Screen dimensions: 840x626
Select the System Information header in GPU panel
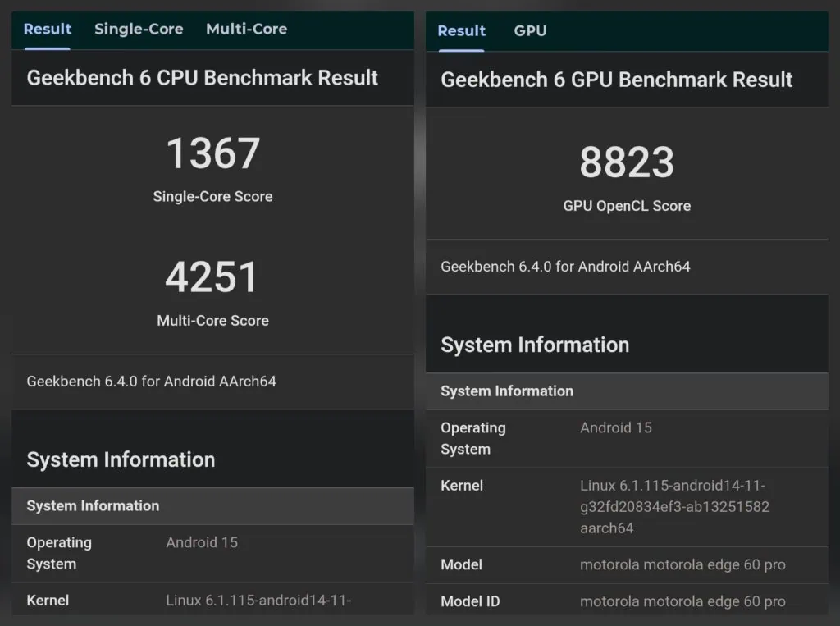pyautogui.click(x=535, y=345)
